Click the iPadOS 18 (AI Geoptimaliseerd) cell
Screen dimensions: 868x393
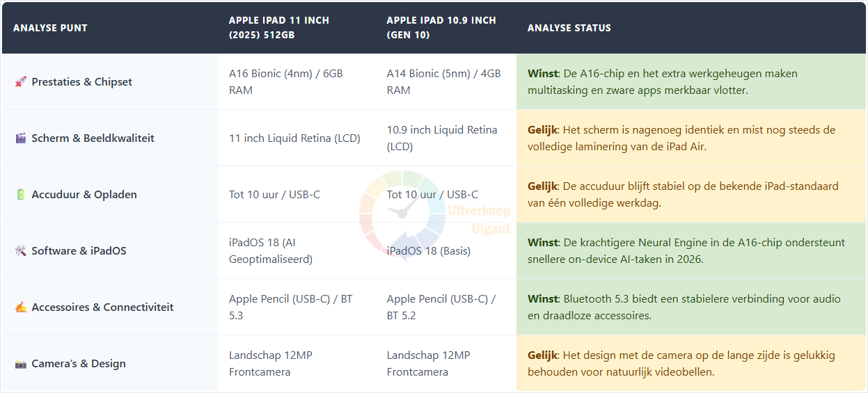click(271, 251)
